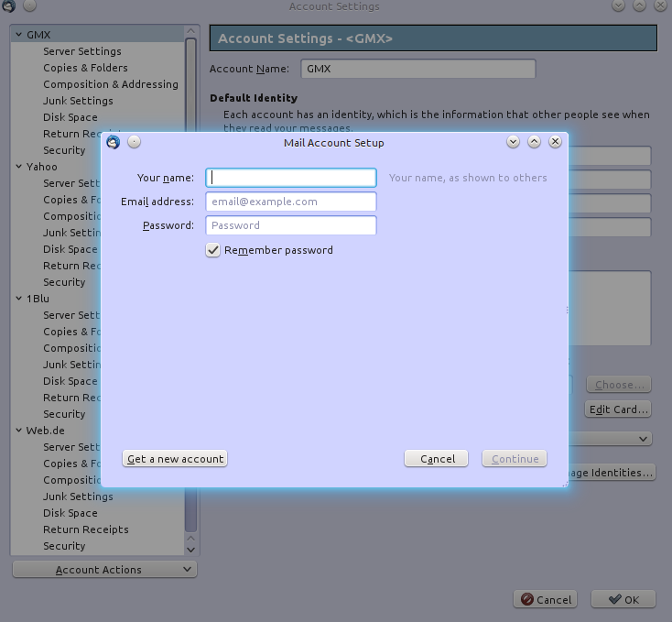This screenshot has height=622, width=672.
Task: Select Security under 1Blu
Action: point(64,414)
